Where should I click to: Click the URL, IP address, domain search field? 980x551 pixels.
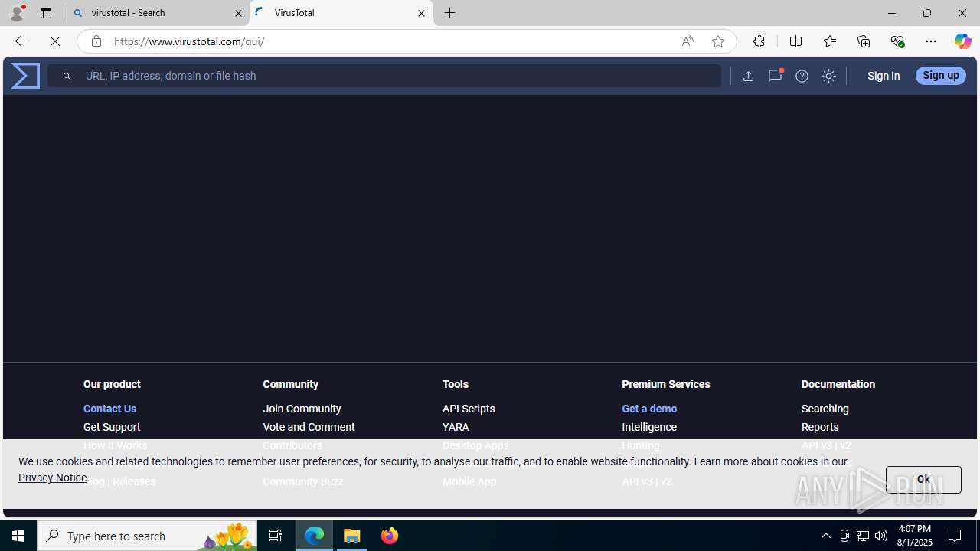click(x=384, y=76)
